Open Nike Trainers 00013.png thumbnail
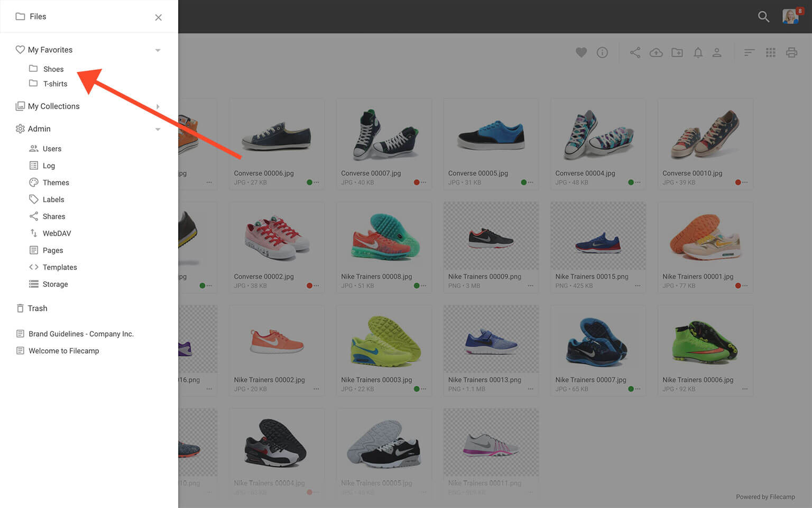The image size is (812, 508). click(x=491, y=339)
